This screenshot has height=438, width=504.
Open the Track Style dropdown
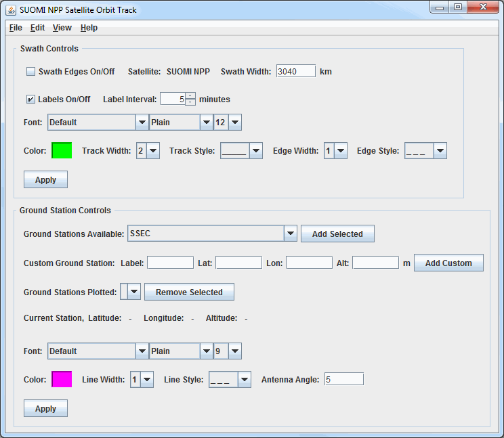(x=241, y=150)
